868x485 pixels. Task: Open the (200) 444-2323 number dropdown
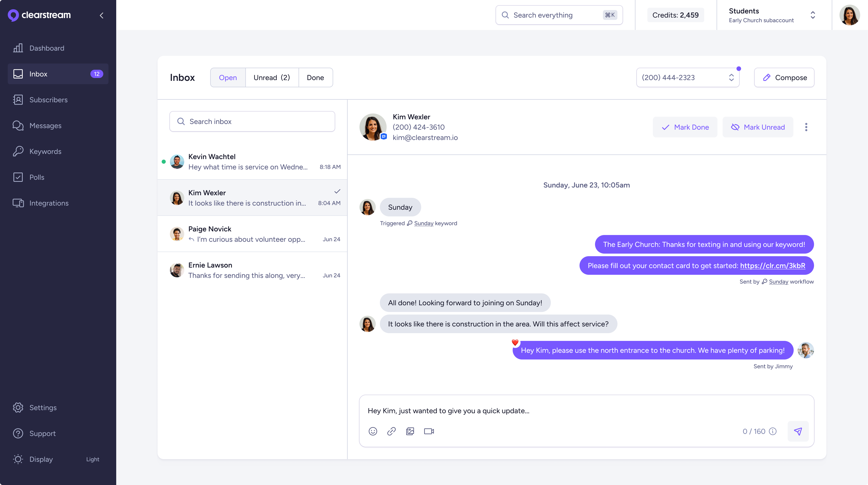pyautogui.click(x=687, y=77)
